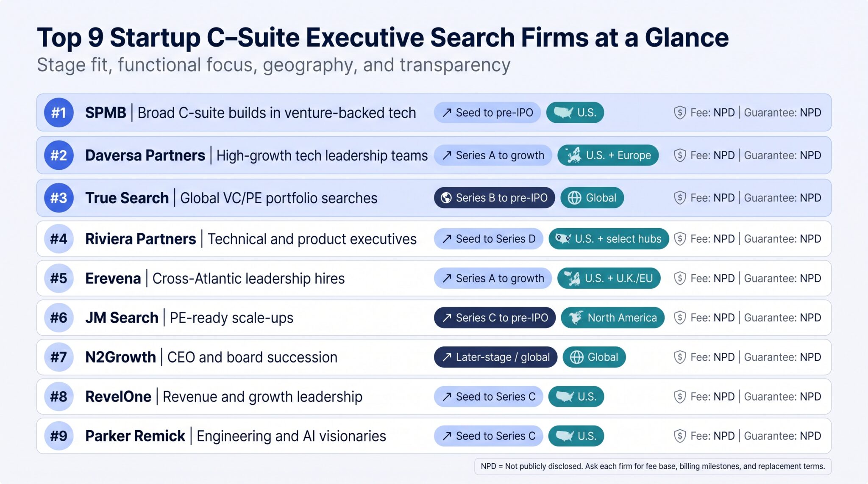Click the Seed to Series C pill for Parker Remick

[488, 436]
